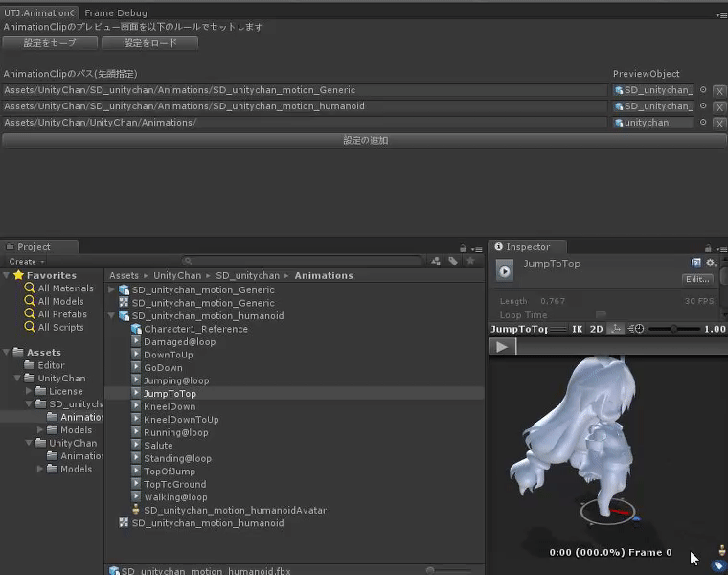
Task: Edit the SD_unitychan_motion_humanoid path field
Action: pyautogui.click(x=305, y=106)
